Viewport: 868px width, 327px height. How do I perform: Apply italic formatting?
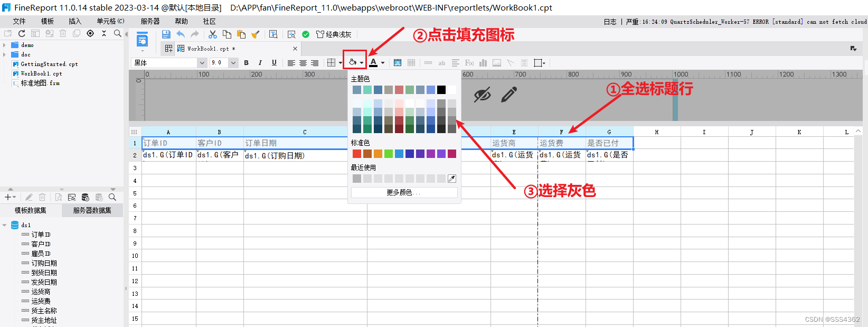[x=260, y=63]
